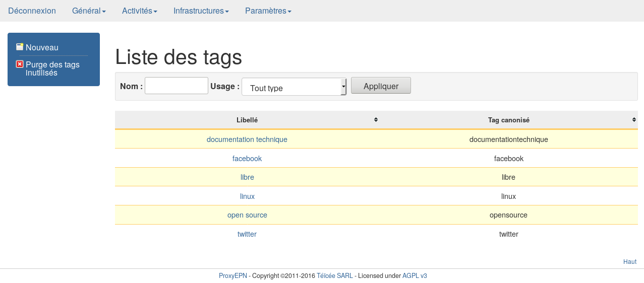
Task: Click the Nouveau document icon
Action: coord(20,47)
